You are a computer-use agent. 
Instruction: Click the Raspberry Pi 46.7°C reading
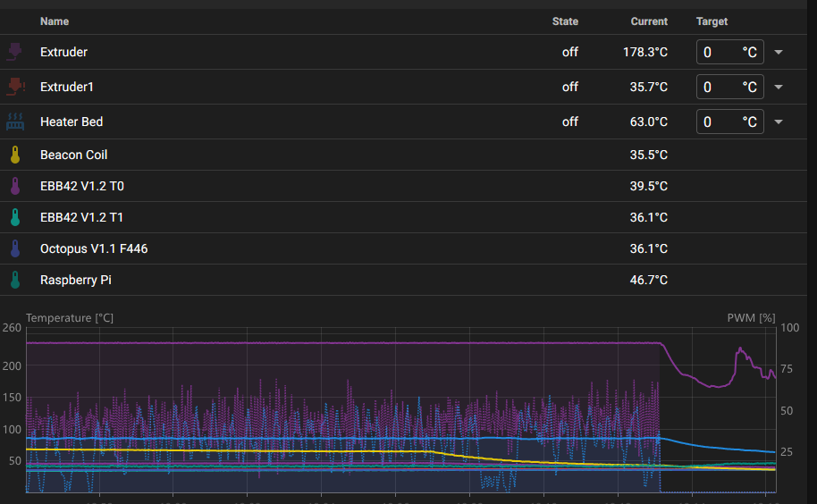pos(648,280)
